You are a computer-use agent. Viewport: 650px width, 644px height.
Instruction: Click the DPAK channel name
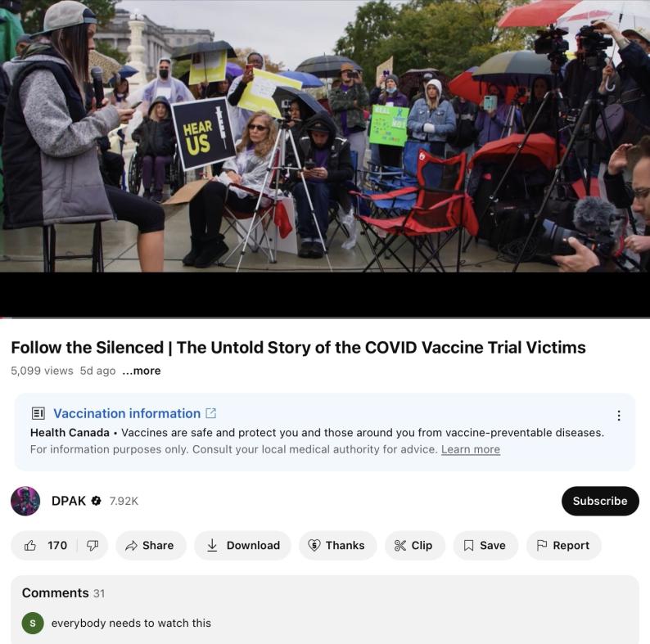69,501
